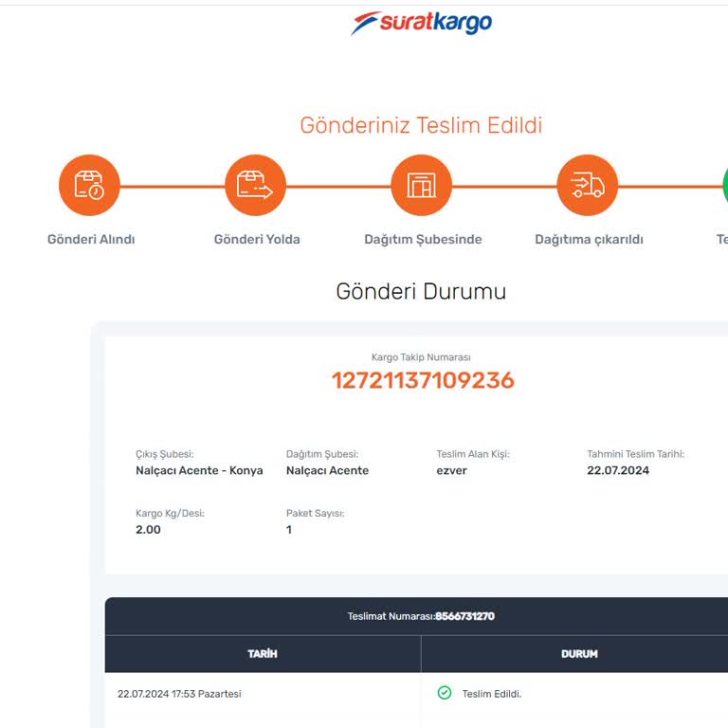Click the 22.07.2024 17:53 Pazartesi cell
This screenshot has width=728, height=728.
[x=179, y=694]
